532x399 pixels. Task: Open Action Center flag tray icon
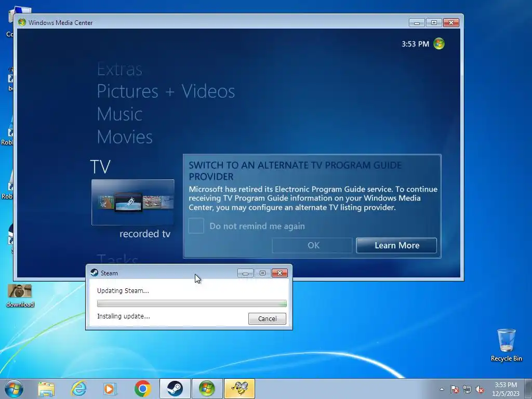pyautogui.click(x=454, y=389)
